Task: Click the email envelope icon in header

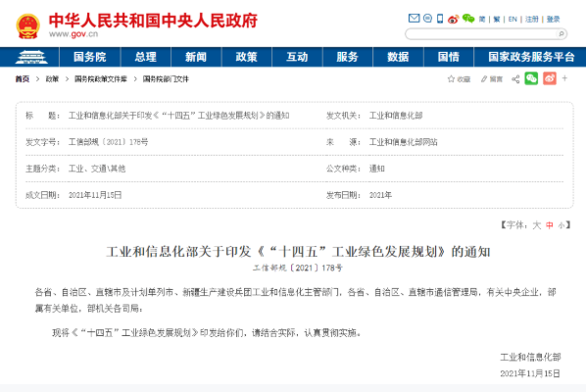Action: click(414, 18)
